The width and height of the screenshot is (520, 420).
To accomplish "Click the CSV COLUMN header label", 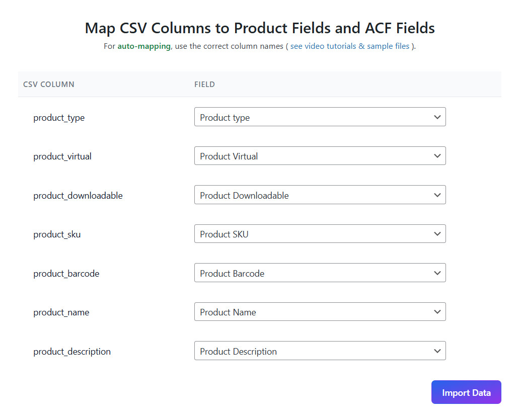I will pos(49,84).
